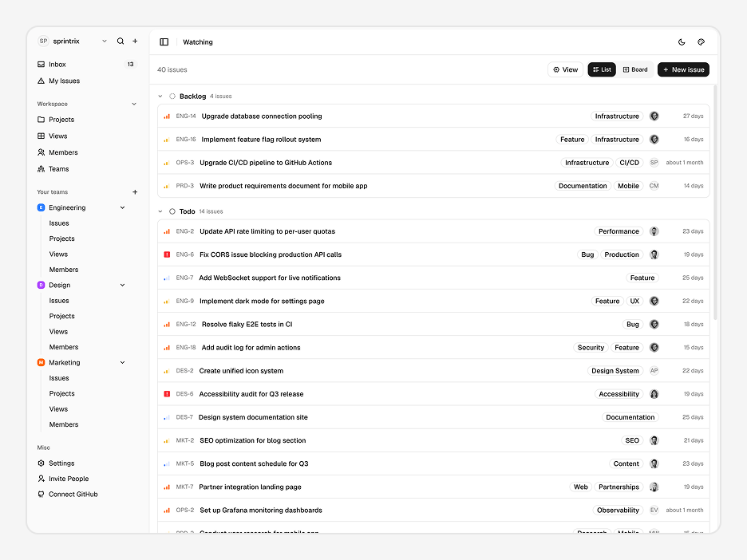
Task: Click SP assignee avatar on OPS-3
Action: point(654,163)
